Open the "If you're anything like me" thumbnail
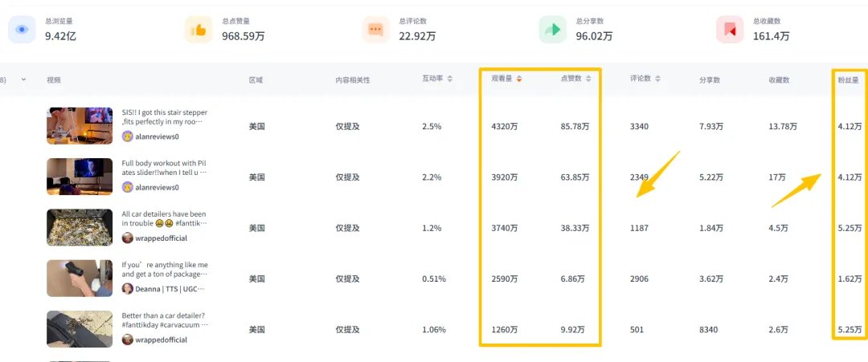Screen dimensions: 868x362 [80, 279]
